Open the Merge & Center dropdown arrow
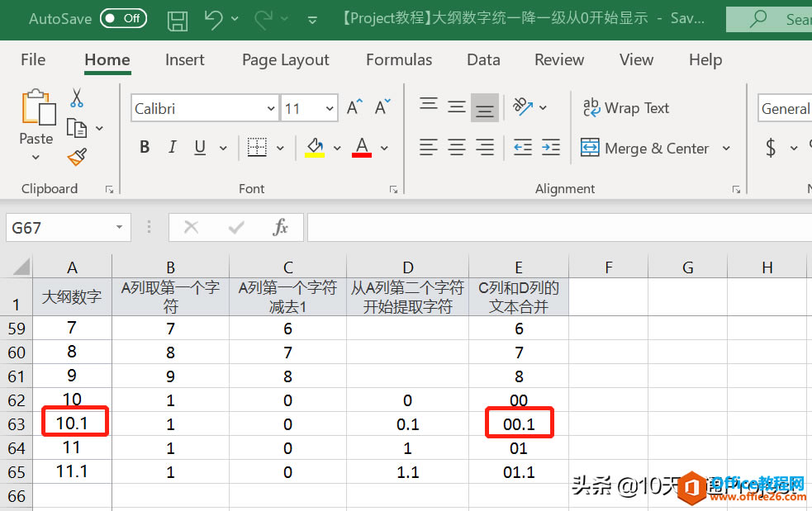This screenshot has width=812, height=511. click(726, 149)
